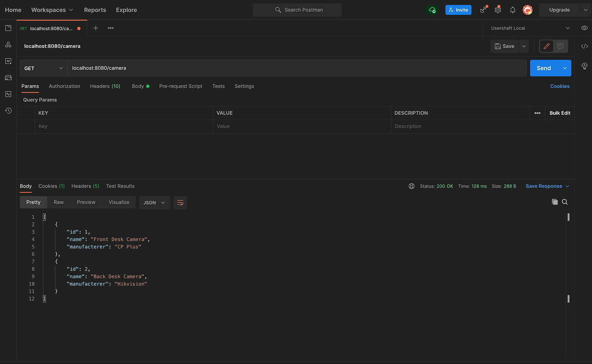Switch to the Headers (10) request tab
The image size is (592, 364).
point(105,86)
